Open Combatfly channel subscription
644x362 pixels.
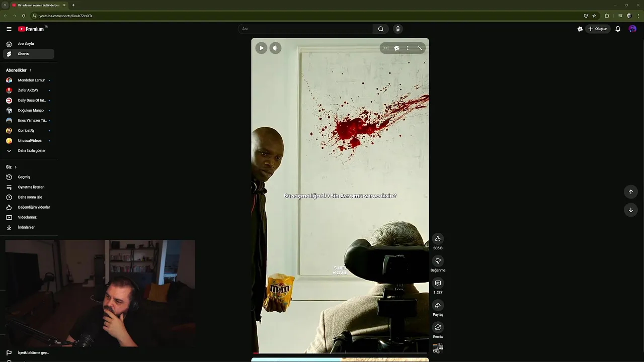(29, 131)
